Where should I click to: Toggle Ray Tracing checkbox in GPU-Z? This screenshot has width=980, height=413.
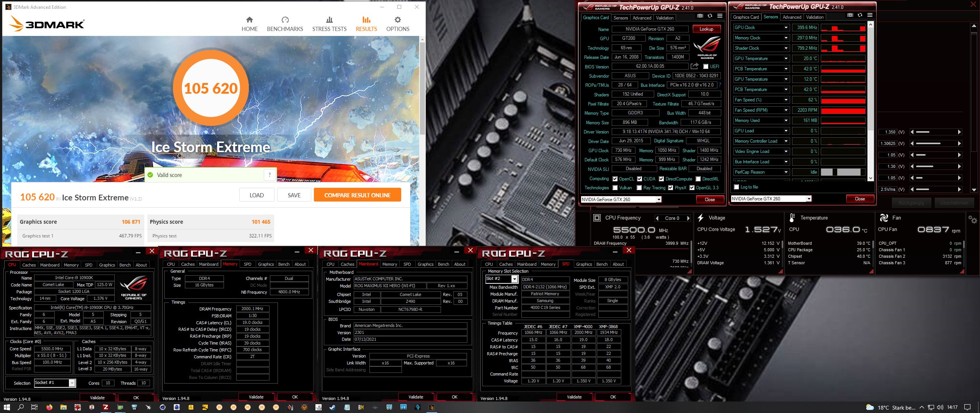tap(639, 188)
